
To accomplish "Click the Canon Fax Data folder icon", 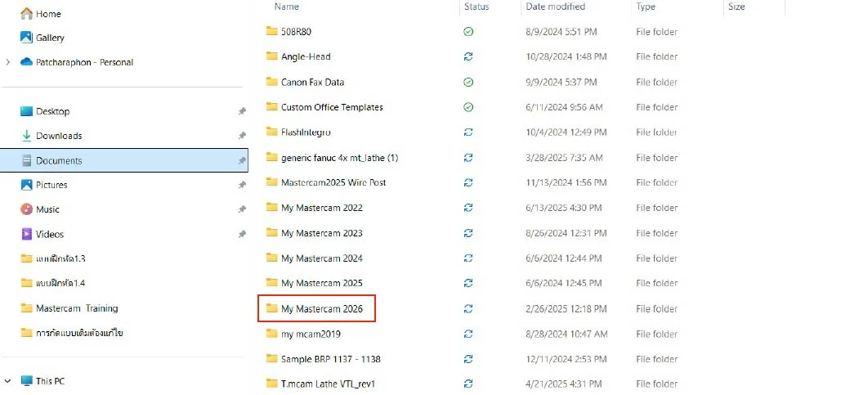I will [x=271, y=82].
